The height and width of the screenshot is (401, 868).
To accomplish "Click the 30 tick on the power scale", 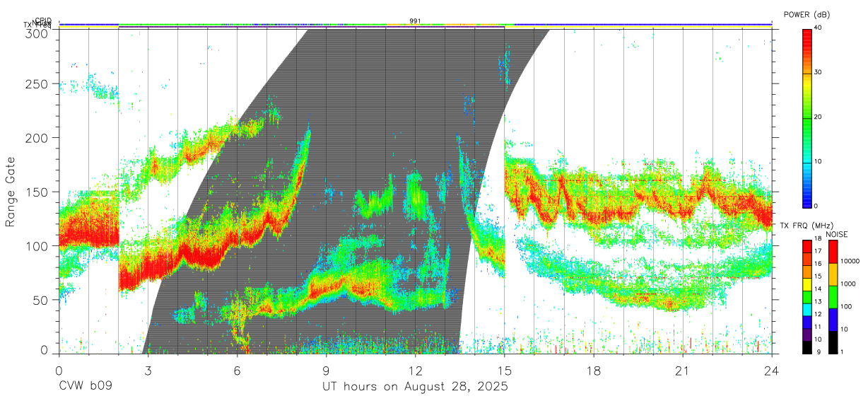I will pos(818,73).
